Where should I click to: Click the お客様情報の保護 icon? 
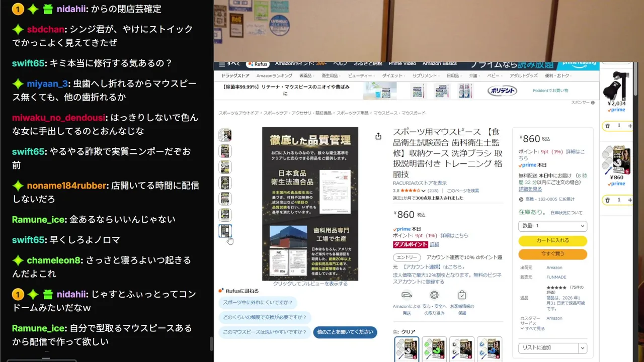(x=462, y=295)
